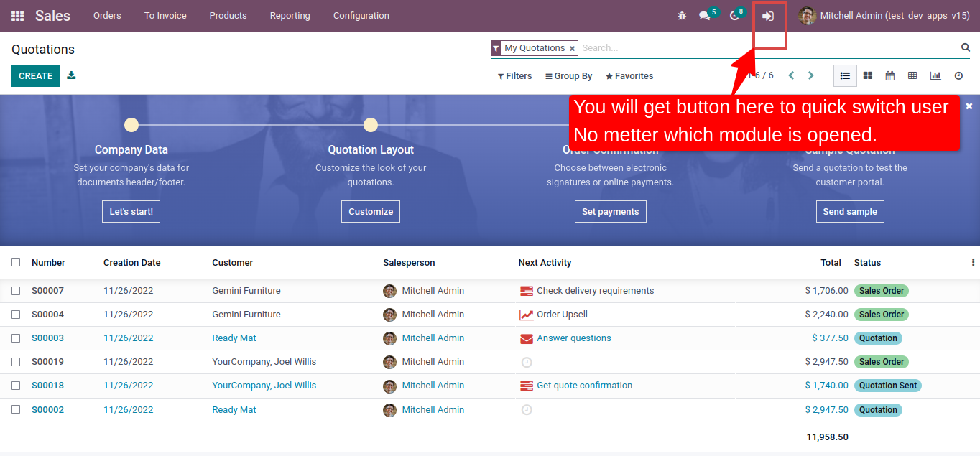The height and width of the screenshot is (456, 980).
Task: Switch to Graph view
Action: coord(935,75)
